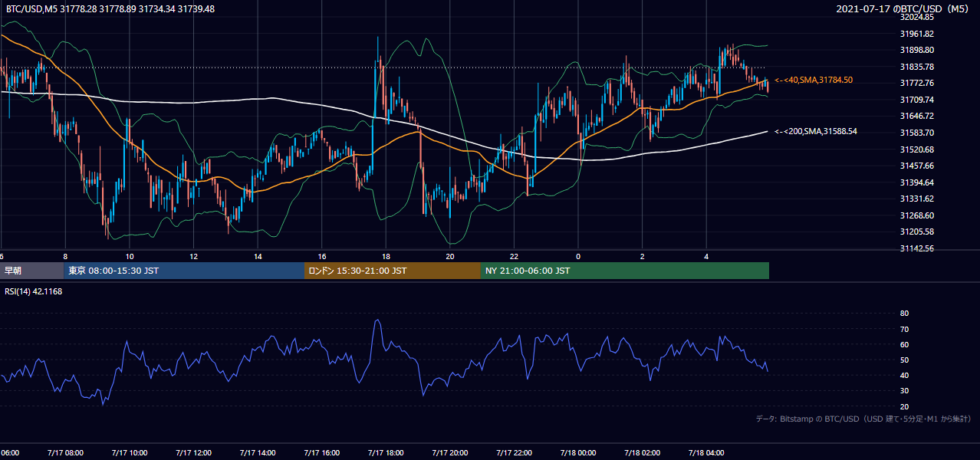Select the 200 SMA 31588.54 label
The height and width of the screenshot is (460, 980).
click(x=816, y=131)
